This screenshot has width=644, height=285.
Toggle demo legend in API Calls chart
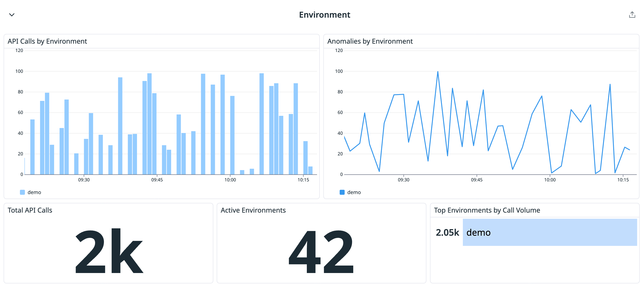(x=31, y=192)
